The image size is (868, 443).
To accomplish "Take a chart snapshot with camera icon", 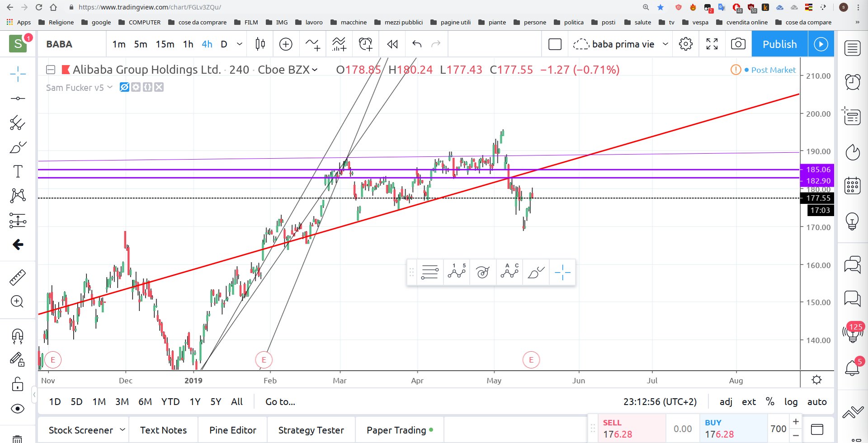I will [x=738, y=44].
